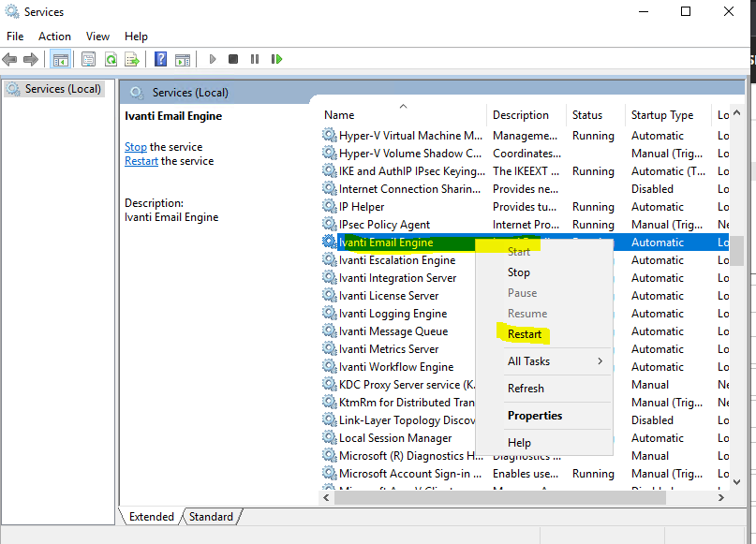The width and height of the screenshot is (756, 544).
Task: Restart the service using the restart toolbar icon
Action: tap(276, 58)
